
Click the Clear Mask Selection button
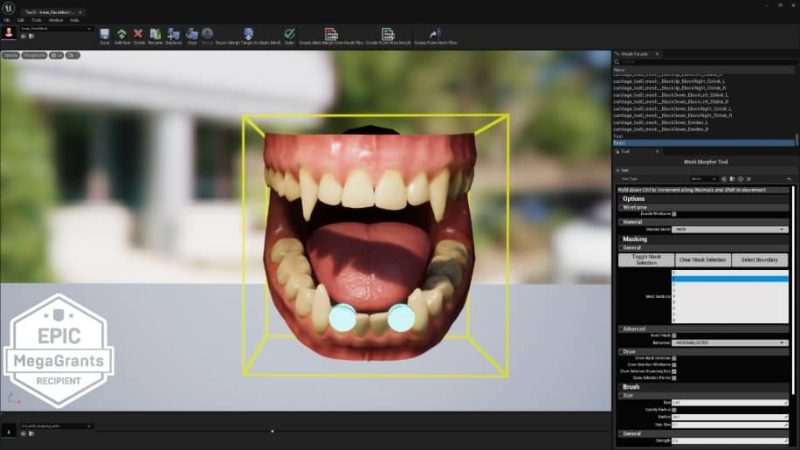point(703,260)
